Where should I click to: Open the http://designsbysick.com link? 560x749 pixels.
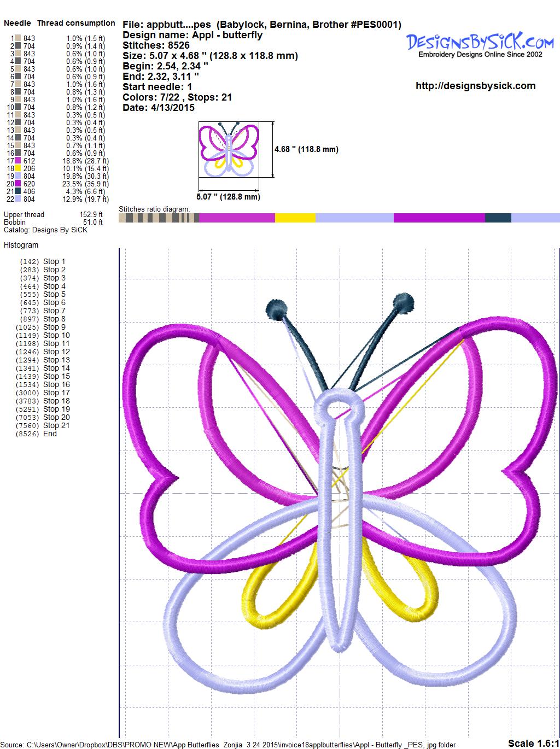tap(475, 86)
